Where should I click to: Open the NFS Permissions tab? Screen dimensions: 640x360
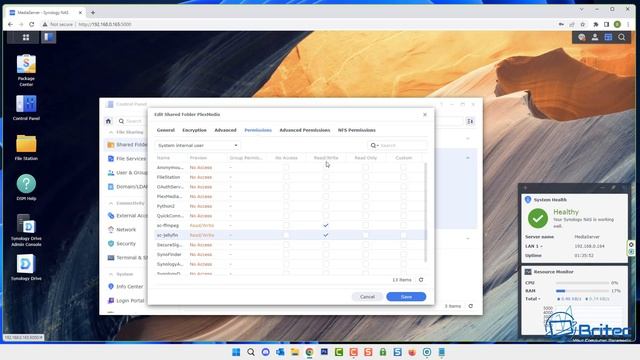[x=357, y=130]
